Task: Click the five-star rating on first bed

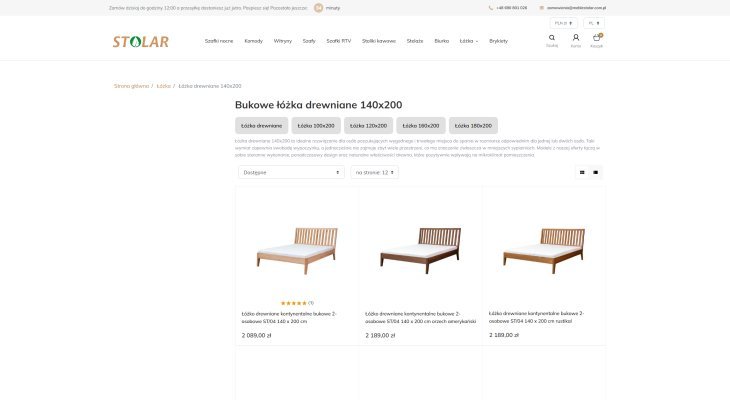Action: 294,302
